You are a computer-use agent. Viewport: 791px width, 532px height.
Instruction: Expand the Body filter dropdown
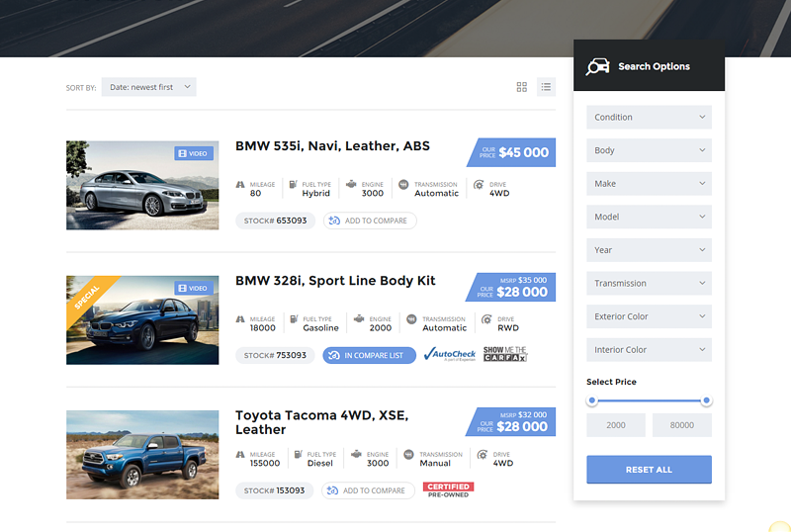pyautogui.click(x=649, y=150)
